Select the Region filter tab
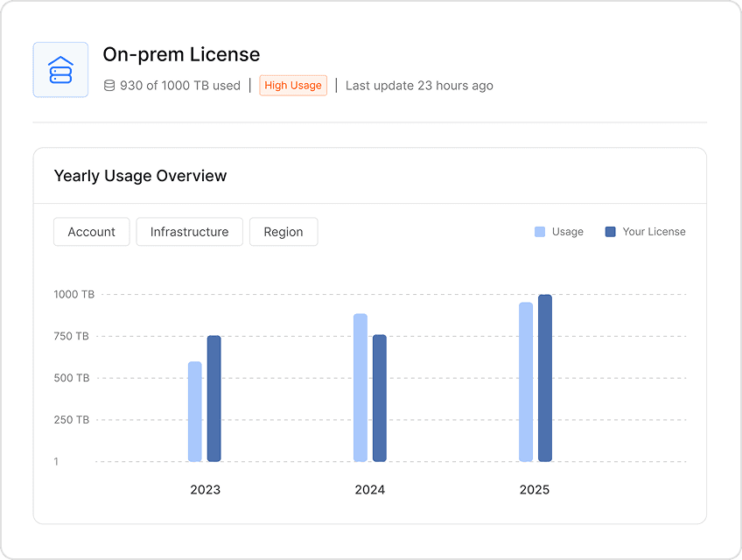Image resolution: width=742 pixels, height=560 pixels. point(283,231)
